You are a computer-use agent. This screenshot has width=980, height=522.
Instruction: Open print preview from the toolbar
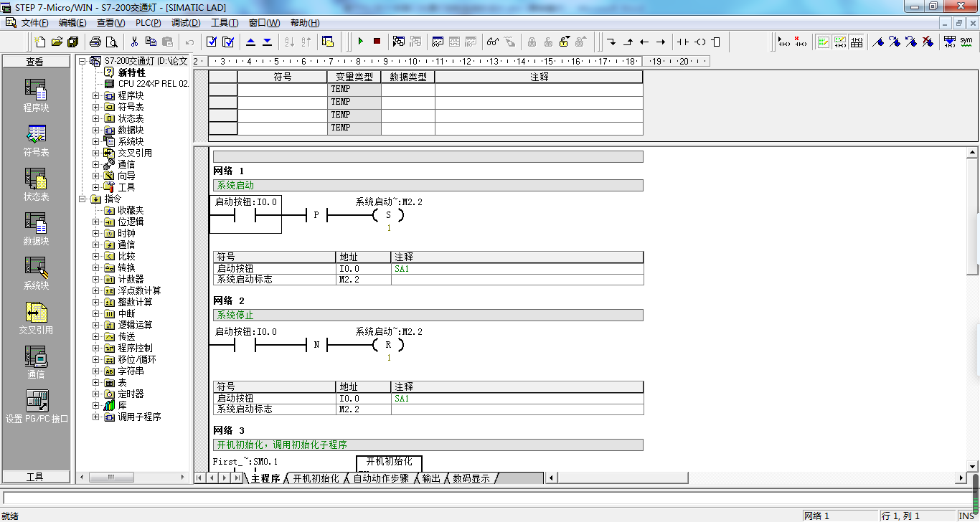111,42
